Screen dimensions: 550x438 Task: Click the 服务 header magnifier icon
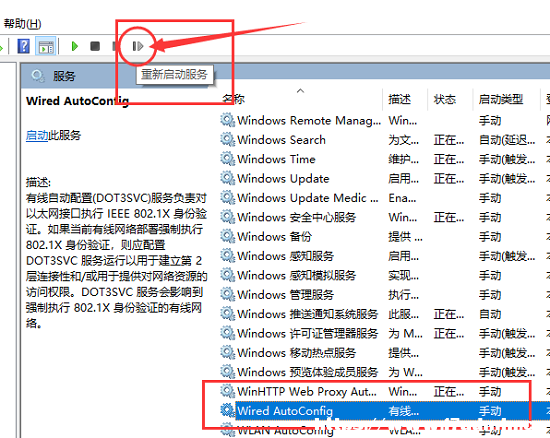tap(37, 76)
